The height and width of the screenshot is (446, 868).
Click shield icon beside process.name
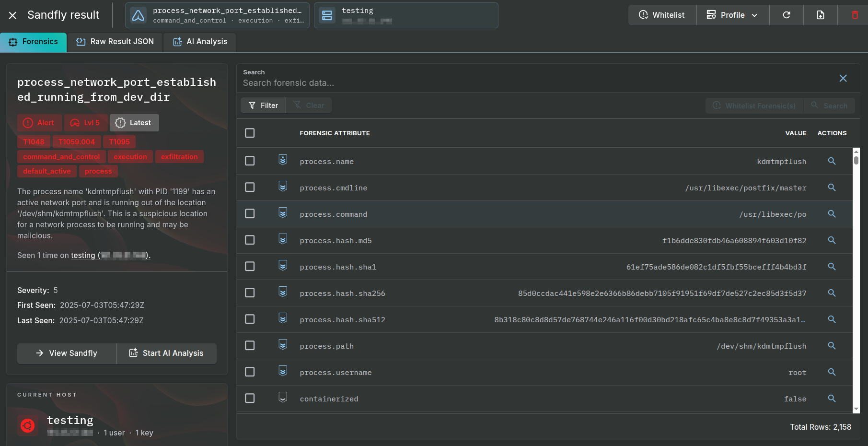283,160
